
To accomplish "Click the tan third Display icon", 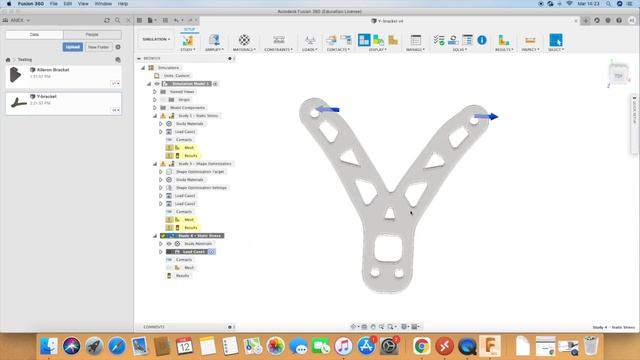I will pyautogui.click(x=393, y=40).
